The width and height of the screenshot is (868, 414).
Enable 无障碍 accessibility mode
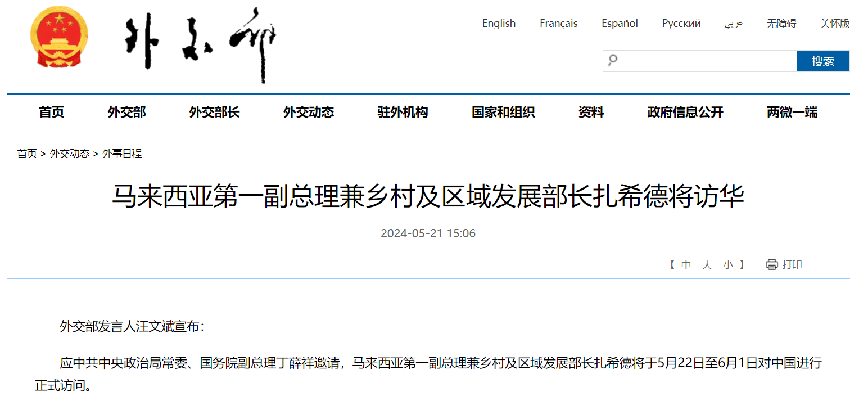click(x=781, y=24)
